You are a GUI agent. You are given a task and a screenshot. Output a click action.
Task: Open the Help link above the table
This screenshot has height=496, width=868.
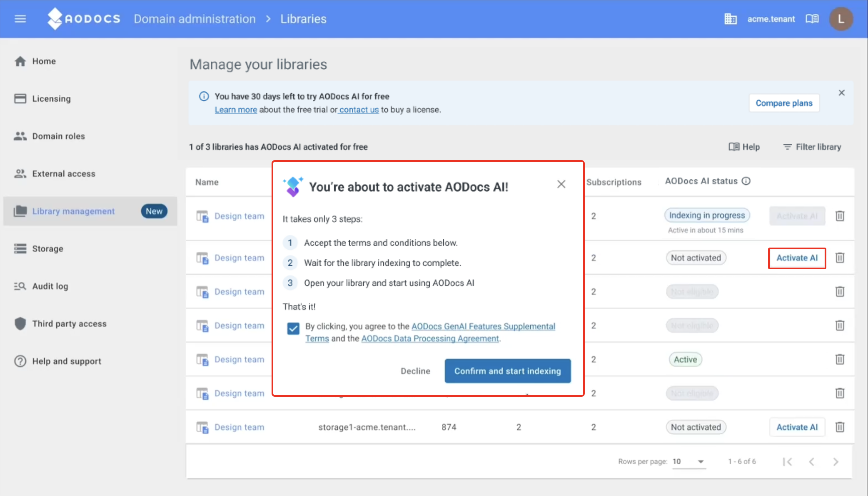[x=744, y=147]
